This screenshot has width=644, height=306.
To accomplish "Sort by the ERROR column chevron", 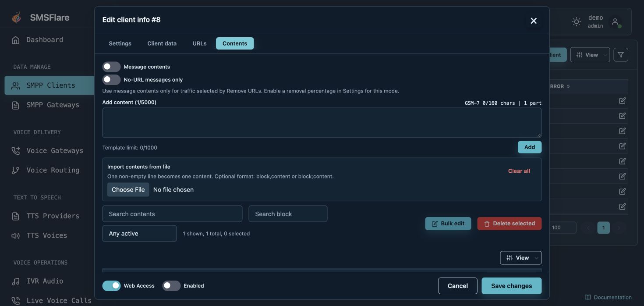I will pos(568,86).
